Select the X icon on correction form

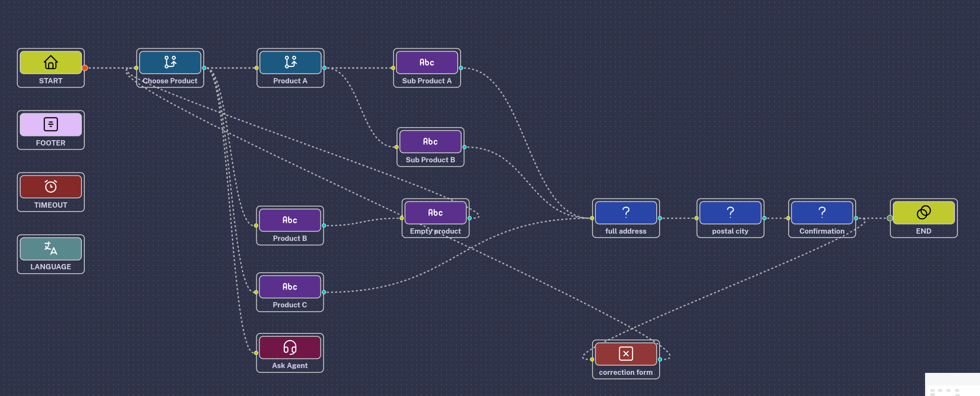(625, 354)
